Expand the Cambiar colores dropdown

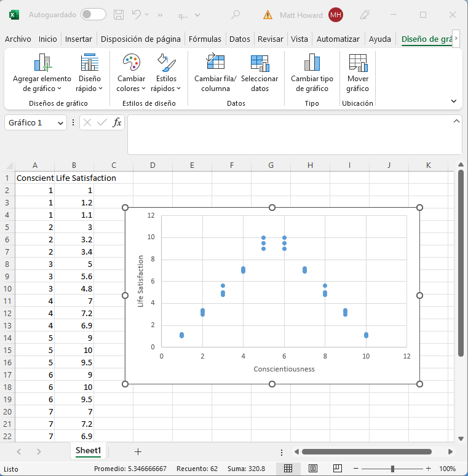(x=131, y=84)
